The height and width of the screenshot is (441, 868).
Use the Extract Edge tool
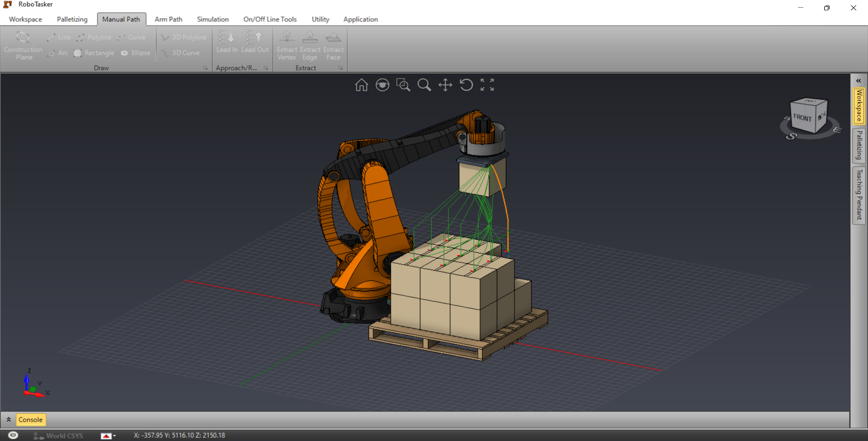310,45
